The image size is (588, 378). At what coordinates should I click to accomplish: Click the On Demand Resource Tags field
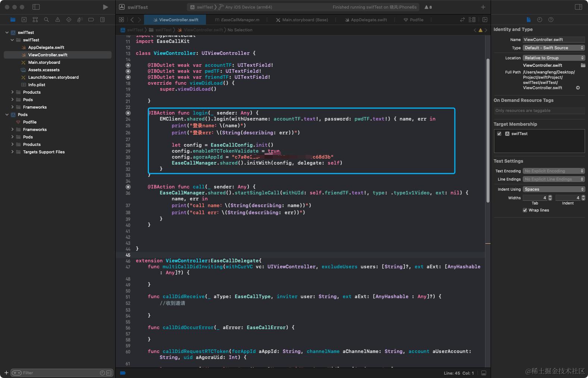(539, 110)
